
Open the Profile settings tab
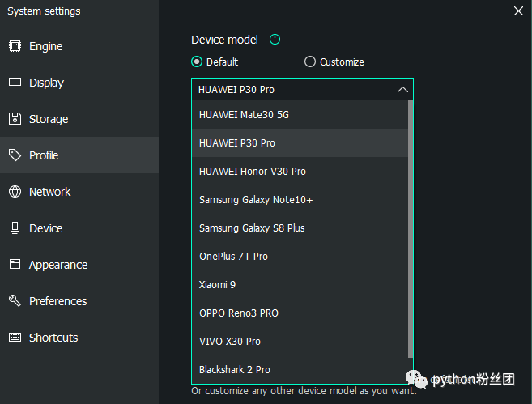coord(79,155)
